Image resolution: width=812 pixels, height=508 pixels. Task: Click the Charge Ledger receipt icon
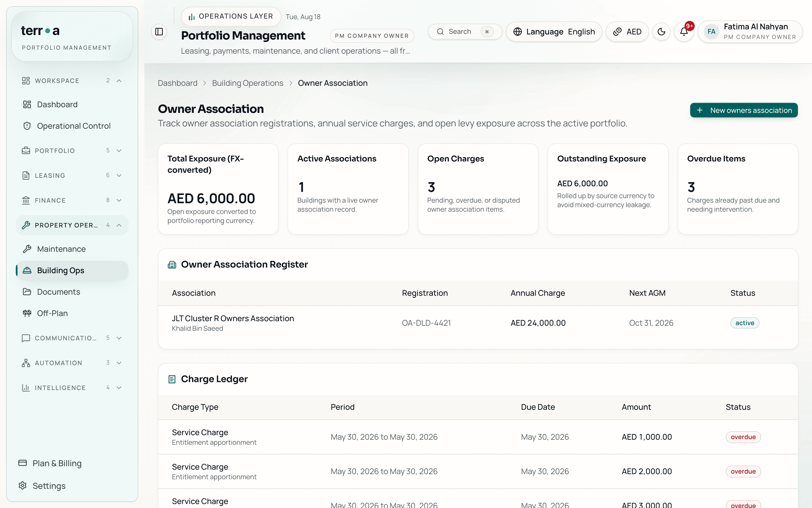[172, 379]
